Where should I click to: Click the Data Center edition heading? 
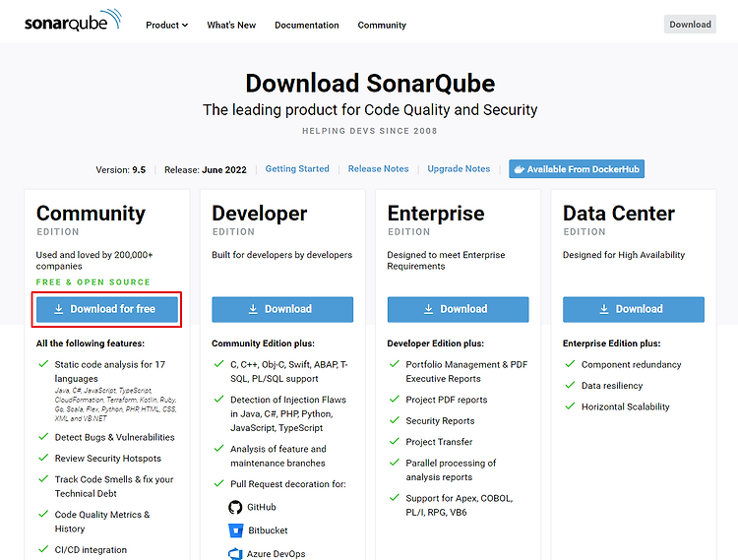[x=619, y=214]
